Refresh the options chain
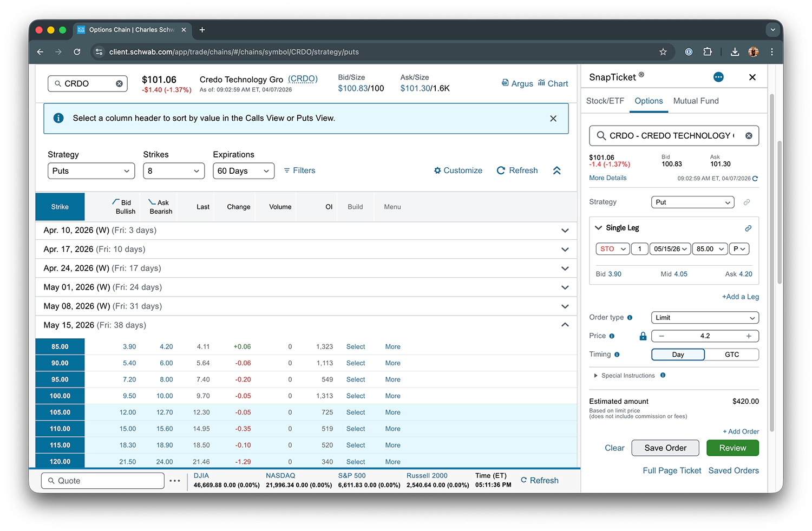The height and width of the screenshot is (531, 812). pyautogui.click(x=518, y=171)
